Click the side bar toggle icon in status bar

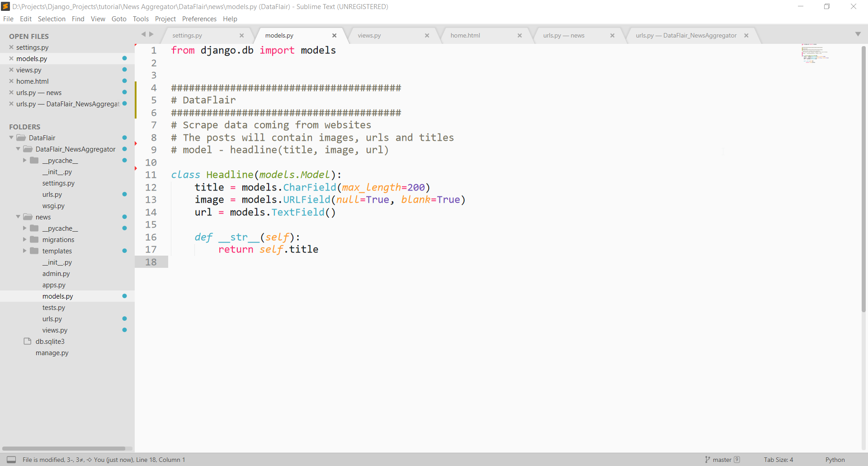click(x=11, y=460)
